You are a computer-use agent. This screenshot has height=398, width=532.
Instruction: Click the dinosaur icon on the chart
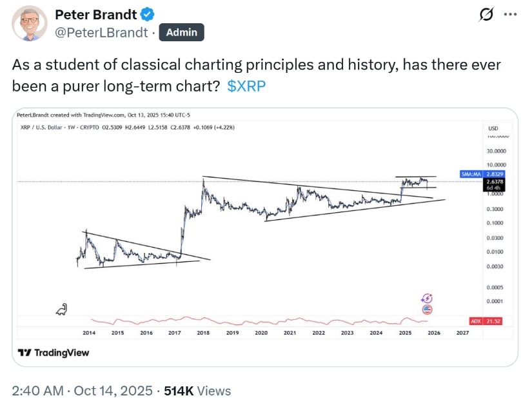click(x=63, y=310)
